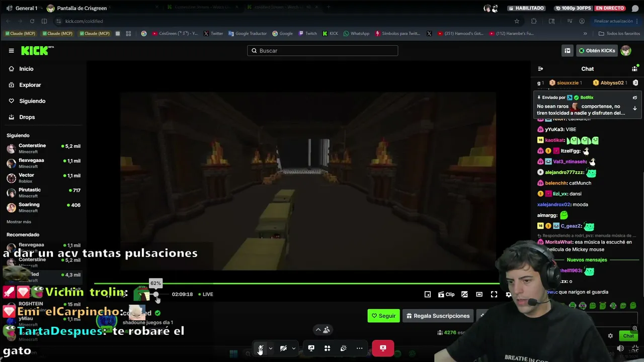The height and width of the screenshot is (362, 644).
Task: Toggle theater mode in the player
Action: coord(479,295)
